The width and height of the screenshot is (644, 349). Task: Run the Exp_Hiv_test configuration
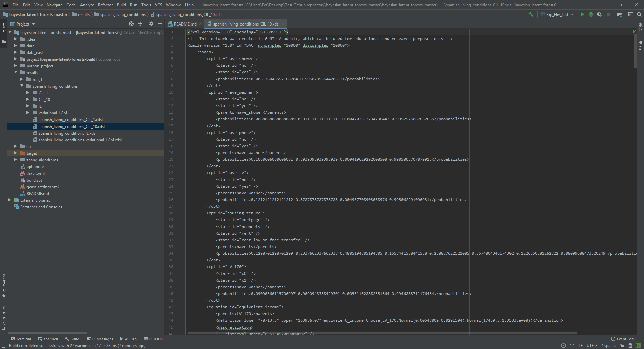(x=582, y=14)
